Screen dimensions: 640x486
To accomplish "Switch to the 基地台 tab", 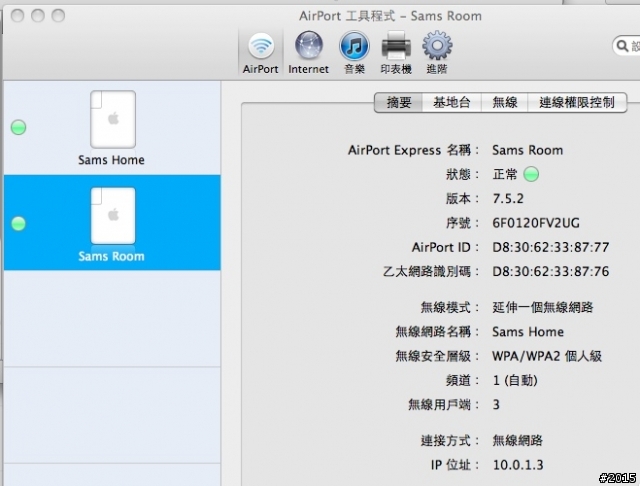I will (x=452, y=102).
